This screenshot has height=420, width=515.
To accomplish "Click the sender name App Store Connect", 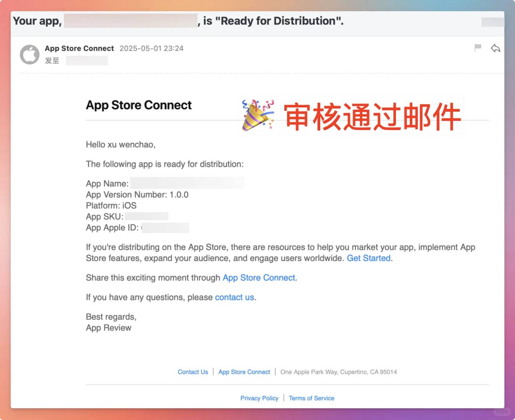I will point(79,48).
